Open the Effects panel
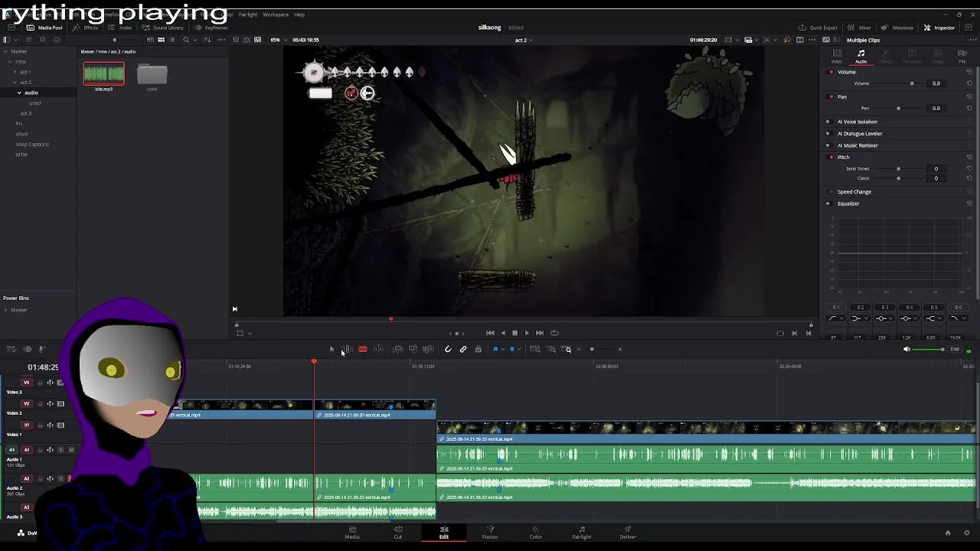980x551 pixels. (86, 28)
